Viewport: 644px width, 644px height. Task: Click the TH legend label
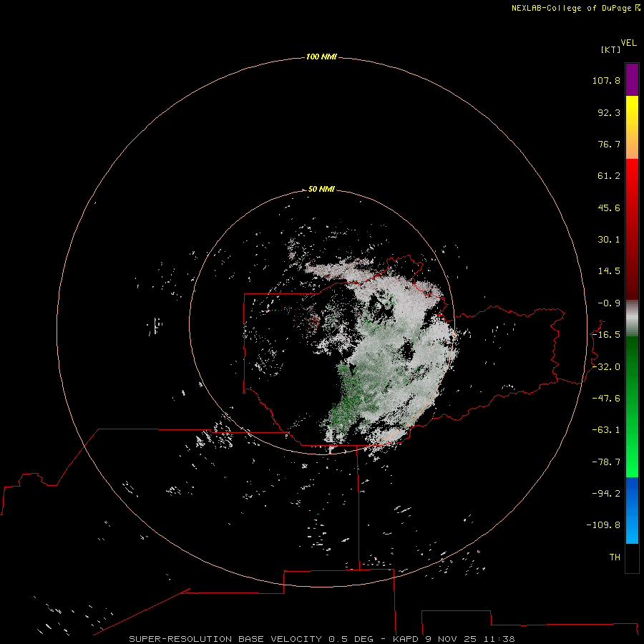pyautogui.click(x=615, y=557)
